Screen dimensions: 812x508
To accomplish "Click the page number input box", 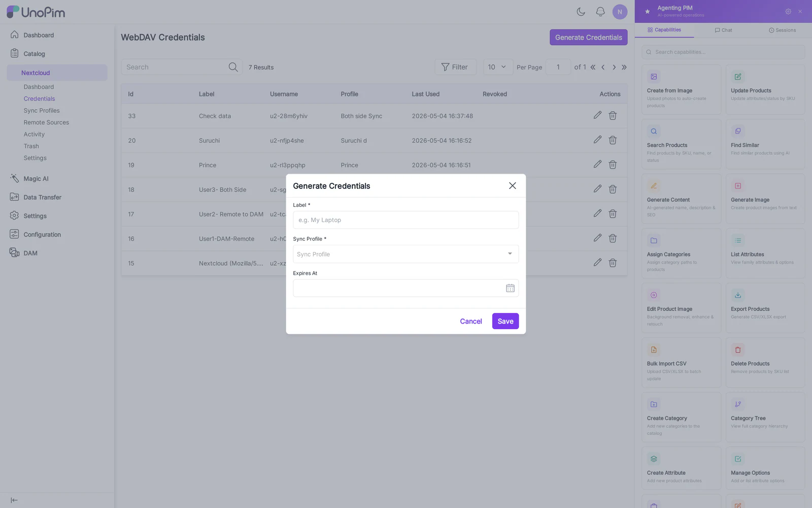I will 558,67.
